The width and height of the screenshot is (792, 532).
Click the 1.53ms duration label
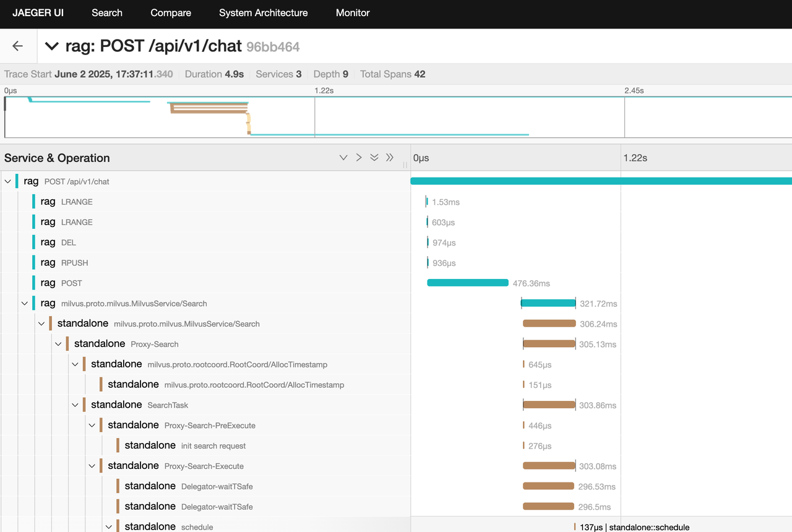pos(446,202)
